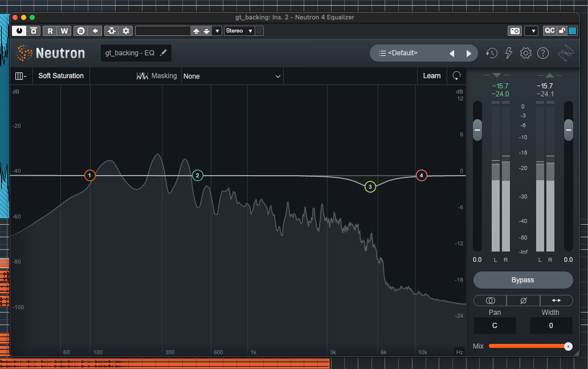
Task: Click the Pan value field showing C
Action: pos(495,326)
